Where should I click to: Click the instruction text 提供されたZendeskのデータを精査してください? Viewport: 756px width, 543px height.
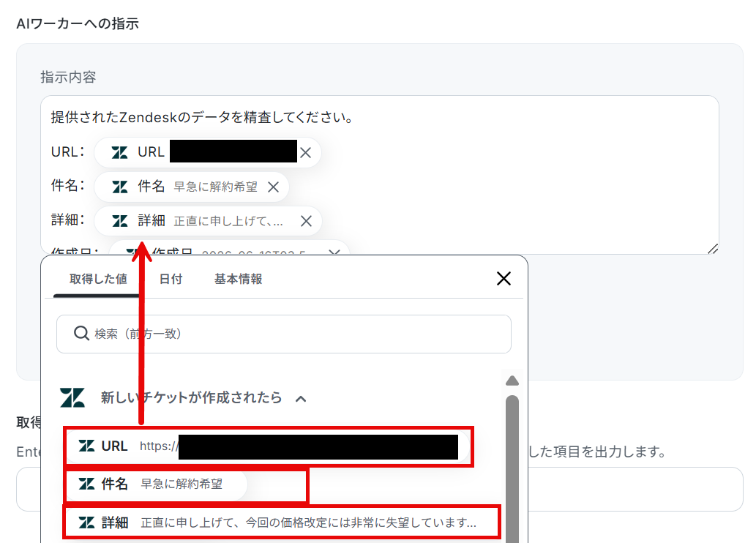(x=202, y=117)
